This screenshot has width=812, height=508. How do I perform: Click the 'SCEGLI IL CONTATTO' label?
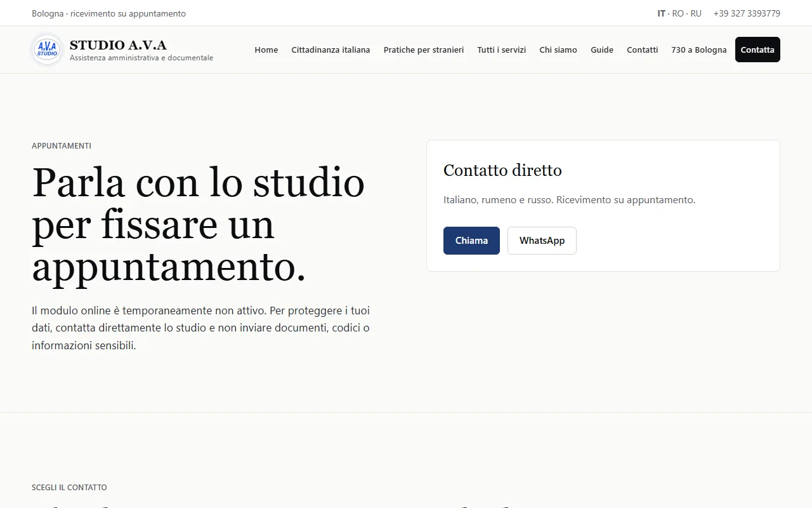click(x=69, y=488)
